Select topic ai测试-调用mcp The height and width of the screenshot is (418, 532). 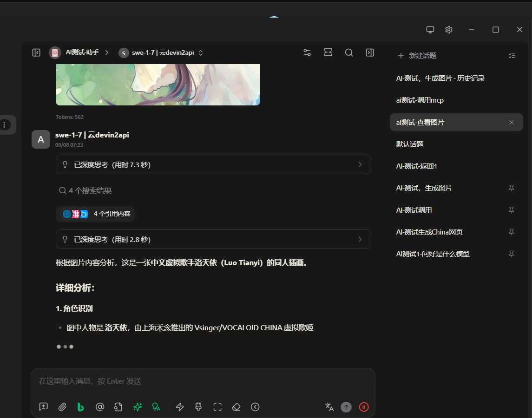456,100
